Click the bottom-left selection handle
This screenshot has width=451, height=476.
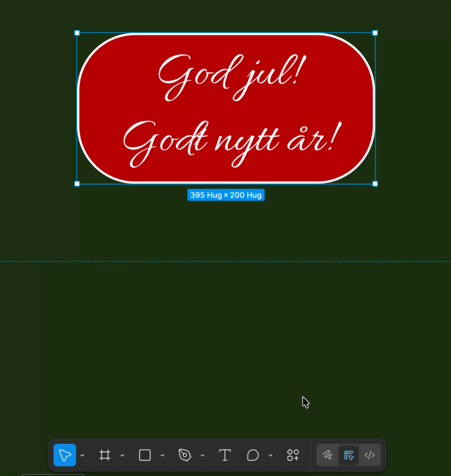[77, 184]
